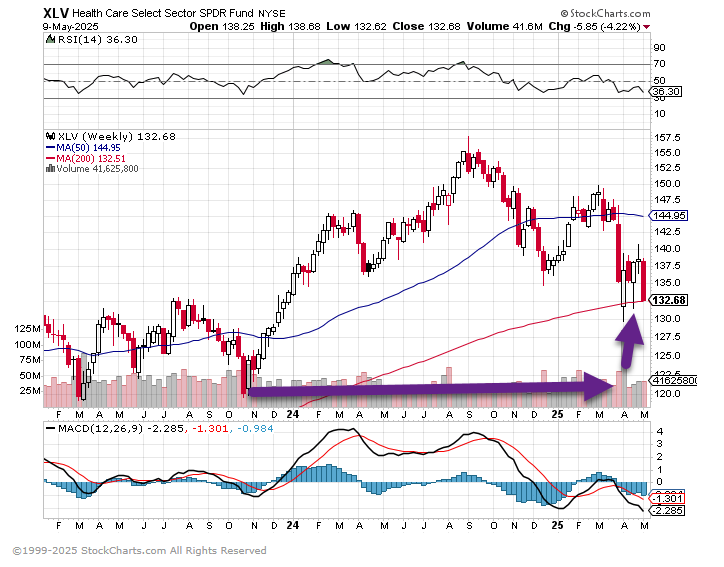Click the boxed -2.285 MACD value tag

pos(667,511)
